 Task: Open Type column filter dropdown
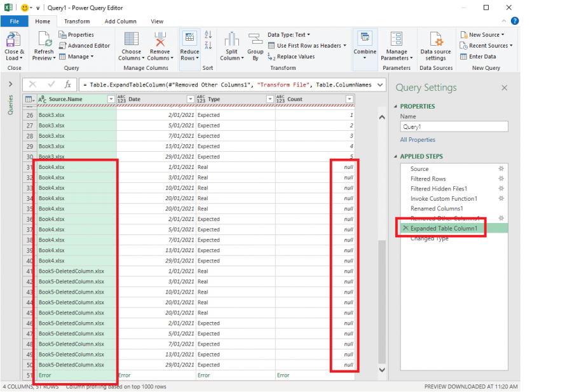(x=270, y=99)
